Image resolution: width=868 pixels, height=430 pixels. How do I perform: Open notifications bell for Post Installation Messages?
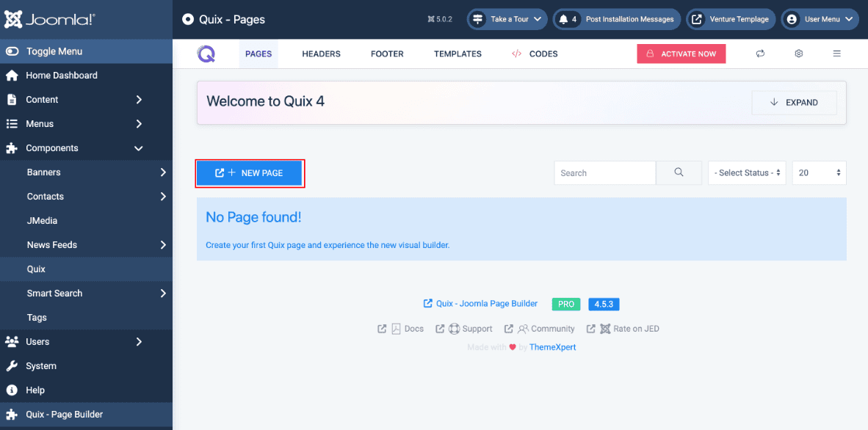(x=564, y=20)
